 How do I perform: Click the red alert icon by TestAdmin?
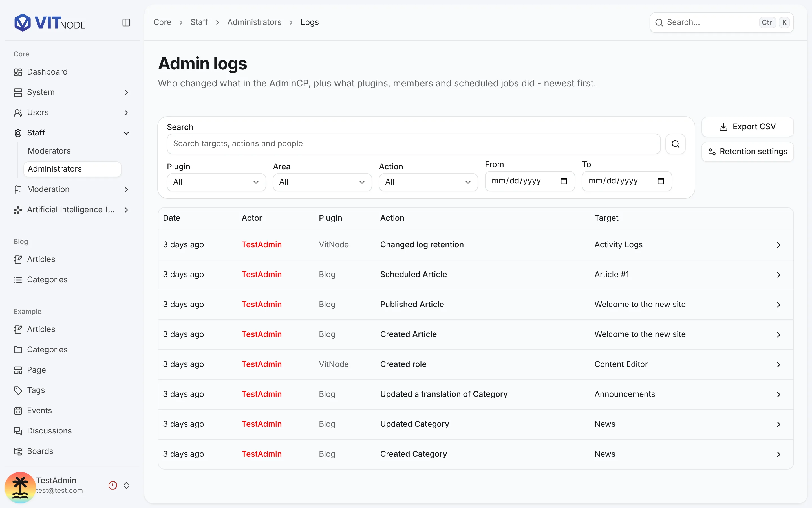pyautogui.click(x=113, y=485)
